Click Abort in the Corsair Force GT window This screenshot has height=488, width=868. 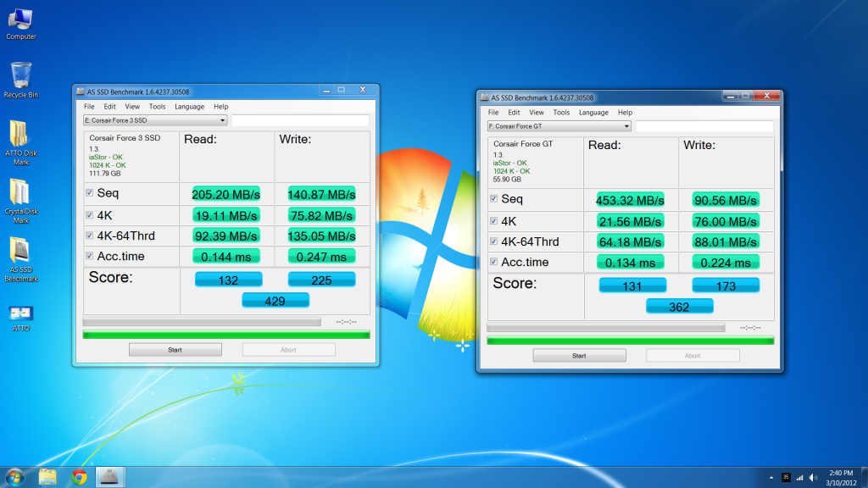point(693,356)
